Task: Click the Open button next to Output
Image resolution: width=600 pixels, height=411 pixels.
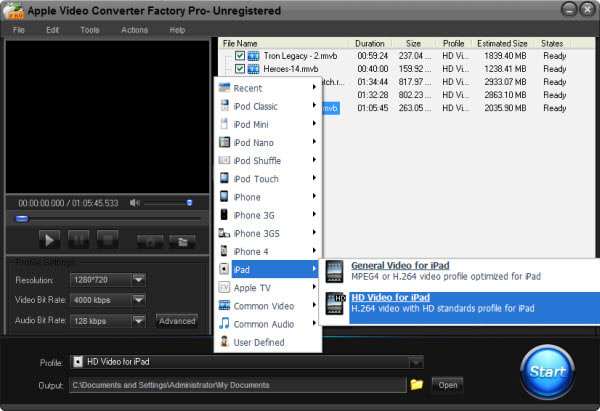Action: click(x=447, y=385)
